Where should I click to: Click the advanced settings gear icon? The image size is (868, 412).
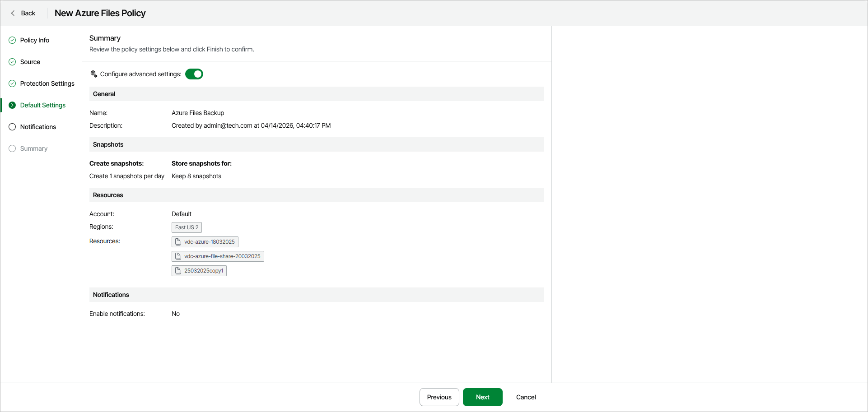point(94,74)
